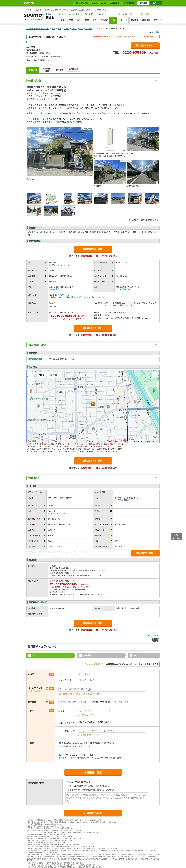Expand the 閲覧履歴 dropdown in header
The height and width of the screenshot is (868, 186).
pyautogui.click(x=130, y=3)
